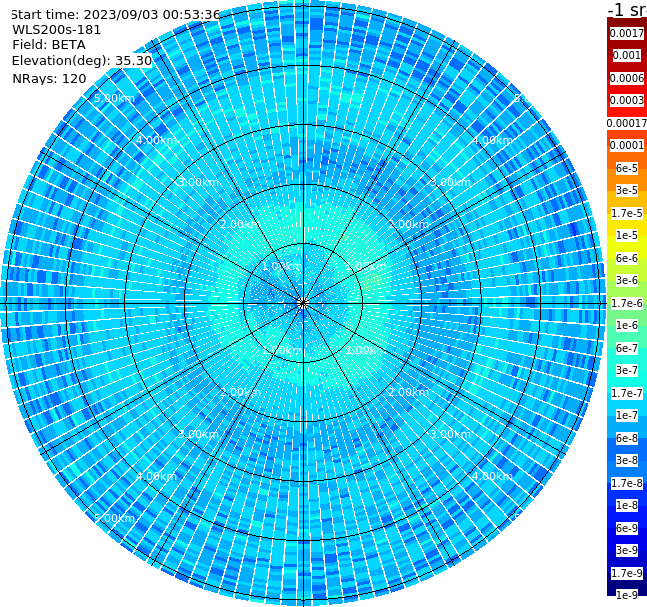Click the 6e-5 color scale tick
This screenshot has height=607, width=647.
[x=627, y=168]
